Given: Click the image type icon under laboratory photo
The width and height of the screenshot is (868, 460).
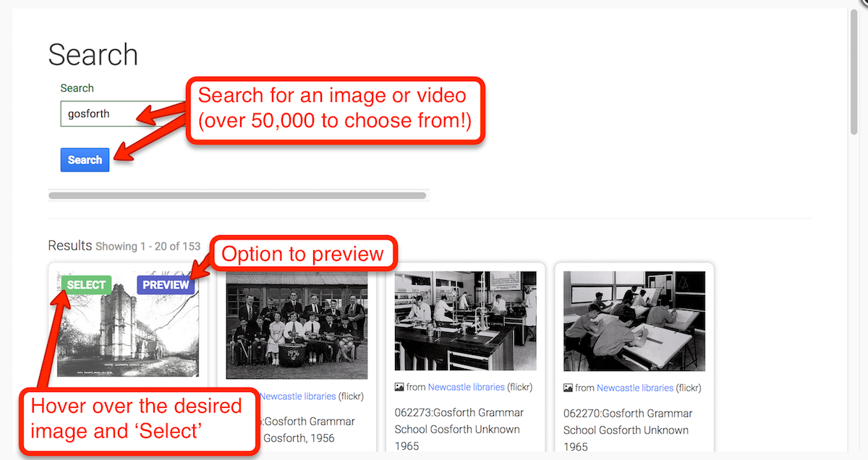Looking at the screenshot, I should pyautogui.click(x=399, y=387).
